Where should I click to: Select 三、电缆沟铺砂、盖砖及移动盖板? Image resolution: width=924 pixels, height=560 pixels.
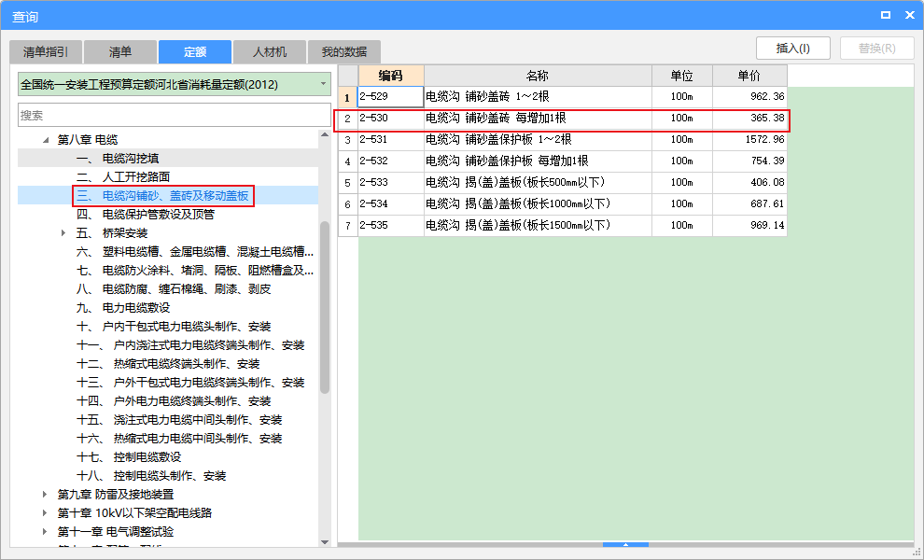162,196
